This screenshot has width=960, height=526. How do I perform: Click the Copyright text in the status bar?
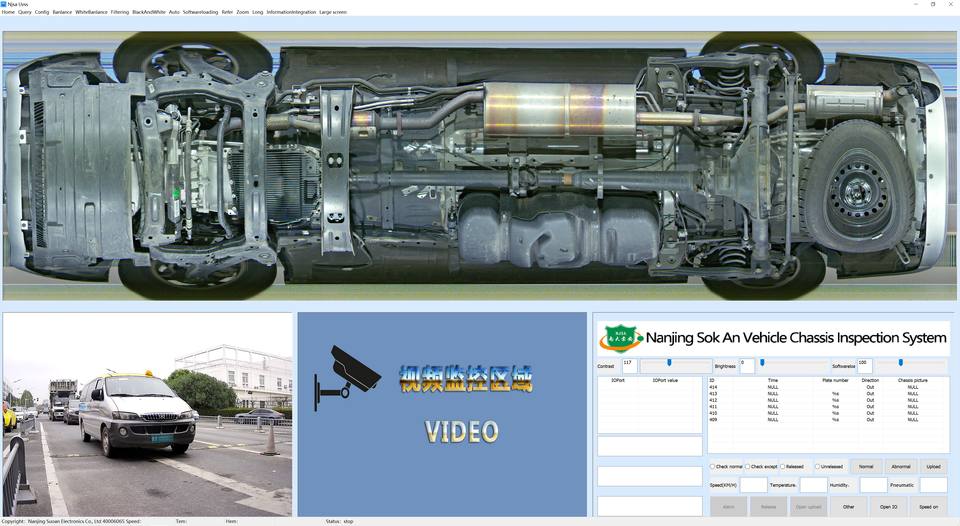[62, 522]
